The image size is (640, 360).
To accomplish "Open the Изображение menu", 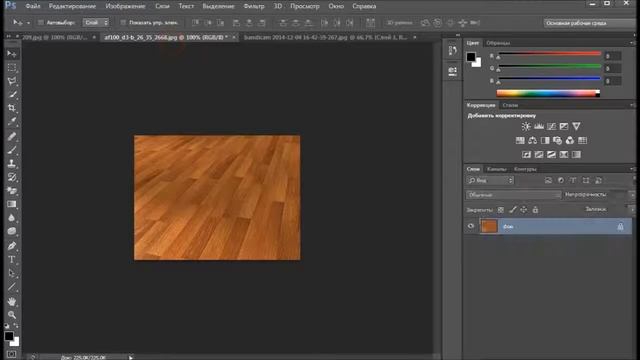I will (125, 6).
